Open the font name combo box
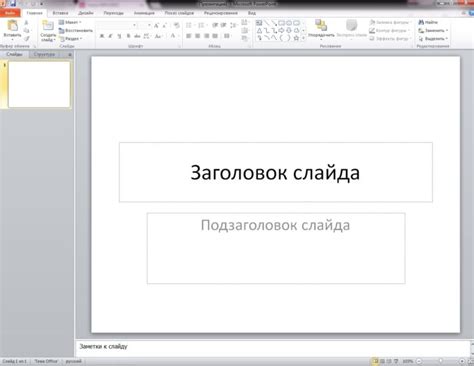The image size is (474, 366). 116,25
